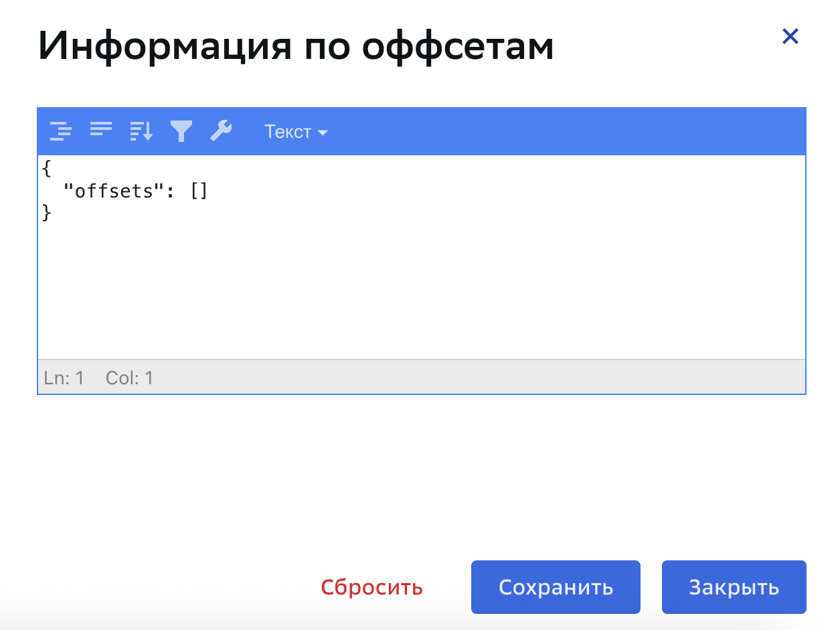Screen dimensions: 840x630
Task: Open the sort contents tool
Action: (141, 131)
